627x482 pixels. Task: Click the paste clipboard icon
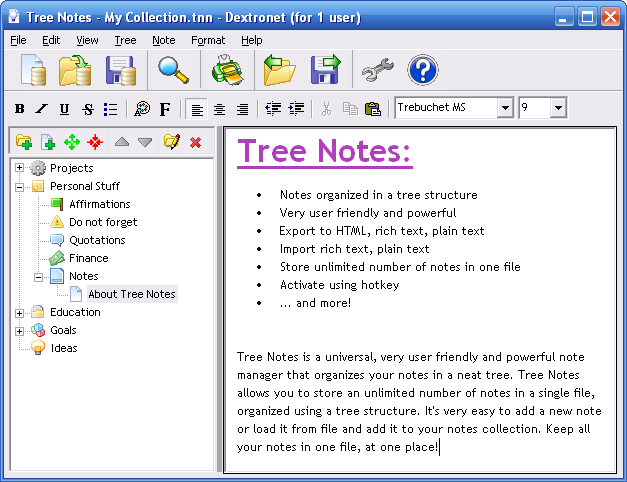click(372, 108)
